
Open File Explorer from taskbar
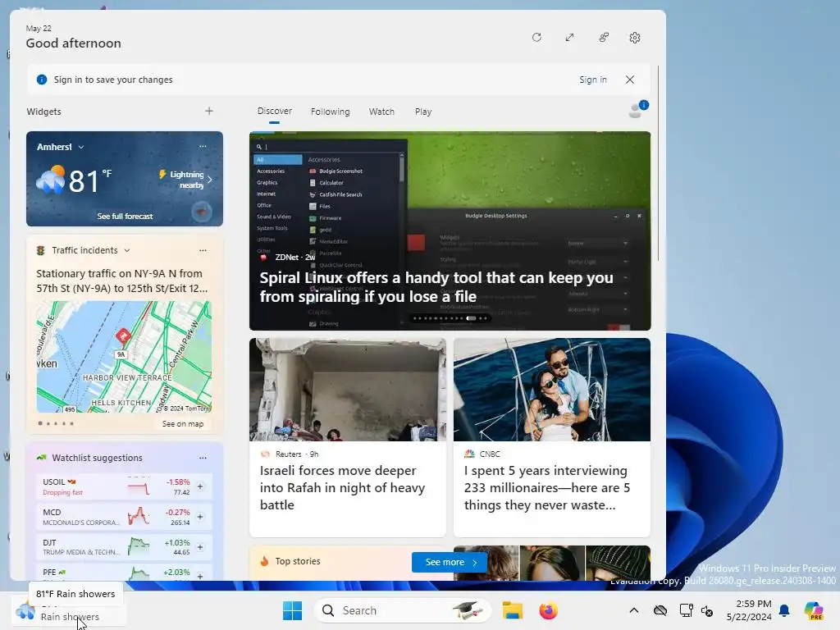coord(512,610)
